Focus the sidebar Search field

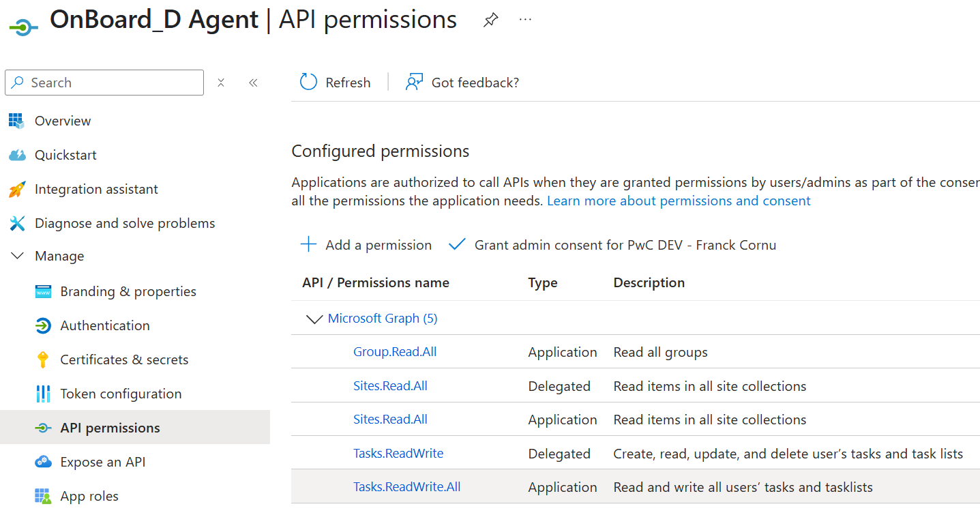pyautogui.click(x=104, y=83)
